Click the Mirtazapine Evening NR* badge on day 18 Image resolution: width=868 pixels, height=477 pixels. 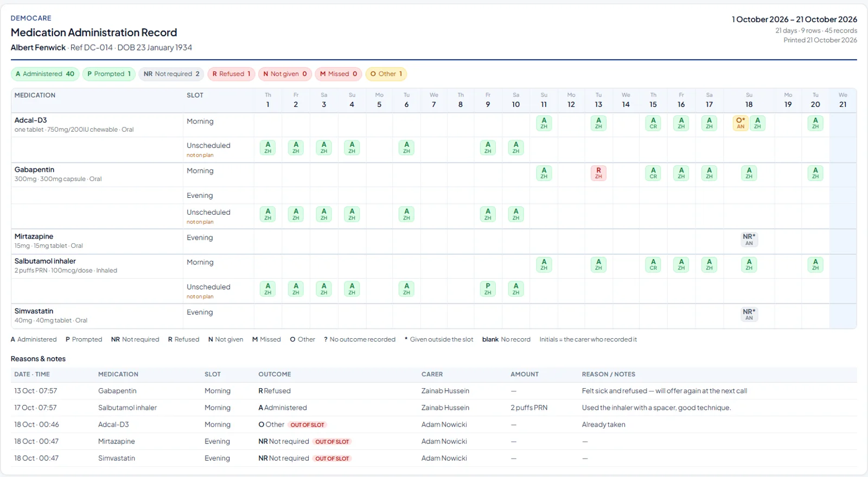749,240
